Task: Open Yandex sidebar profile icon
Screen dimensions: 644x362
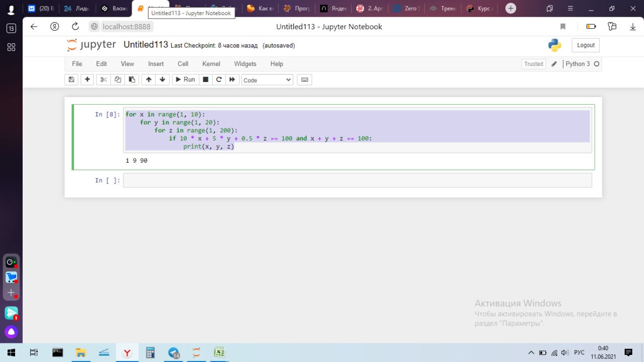Action: [11, 9]
